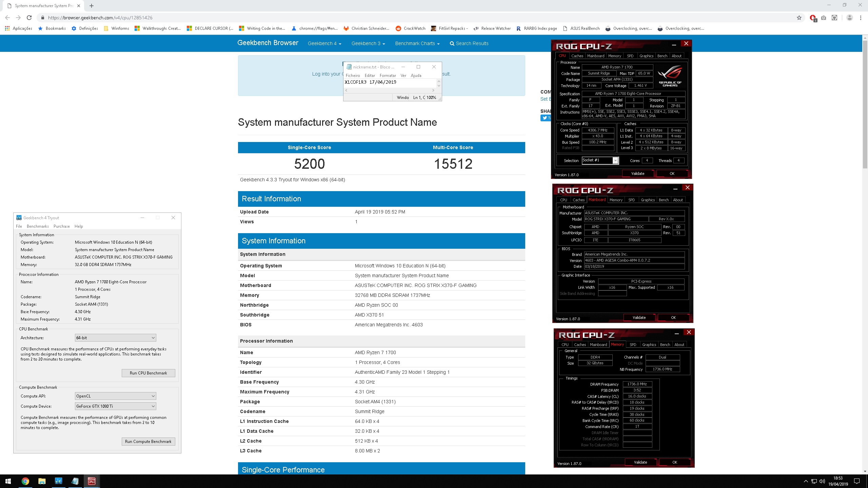Screen dimensions: 868x488
Task: Open Release Watcher bookmark
Action: coord(492,28)
